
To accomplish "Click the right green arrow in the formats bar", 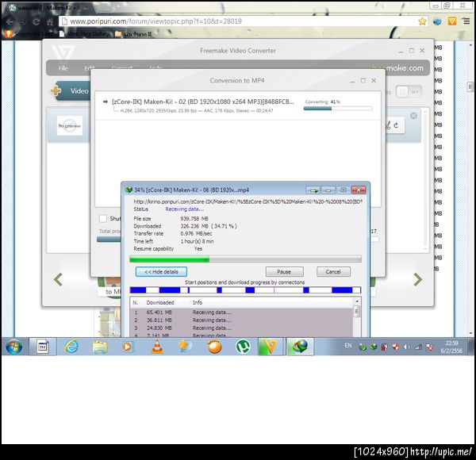I will tap(418, 279).
